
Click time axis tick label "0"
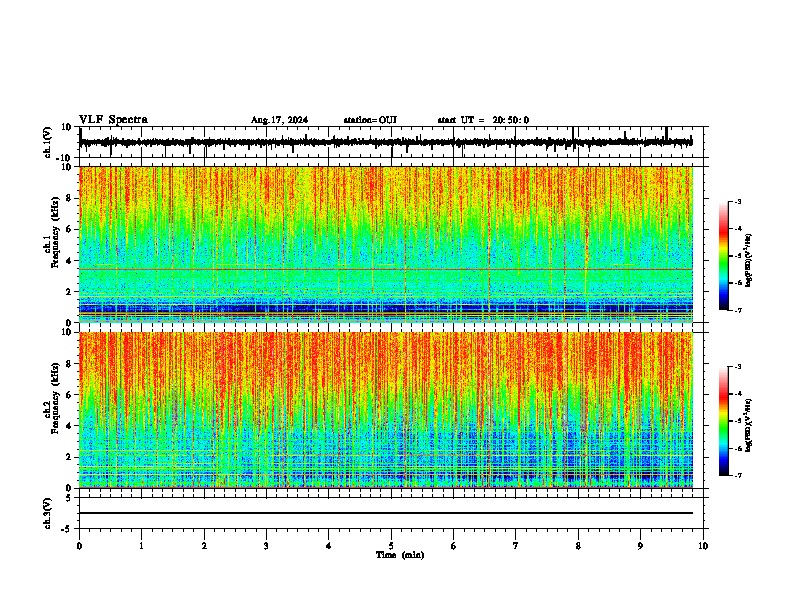[79, 546]
